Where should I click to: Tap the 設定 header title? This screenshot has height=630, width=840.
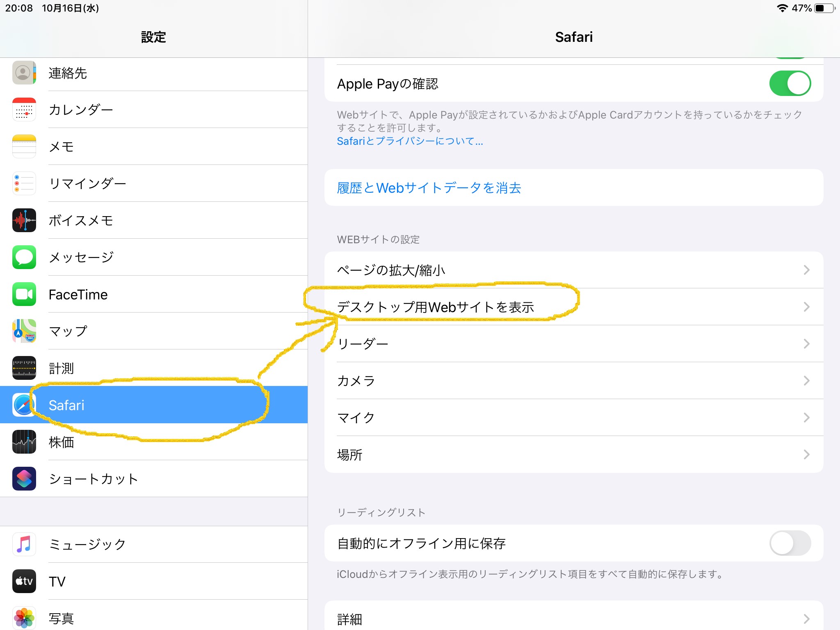click(153, 37)
